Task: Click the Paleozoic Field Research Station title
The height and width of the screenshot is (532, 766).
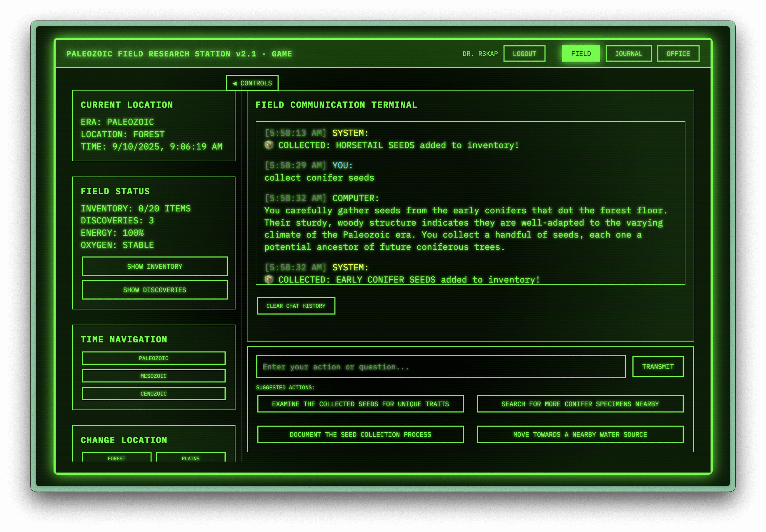Action: [x=179, y=54]
